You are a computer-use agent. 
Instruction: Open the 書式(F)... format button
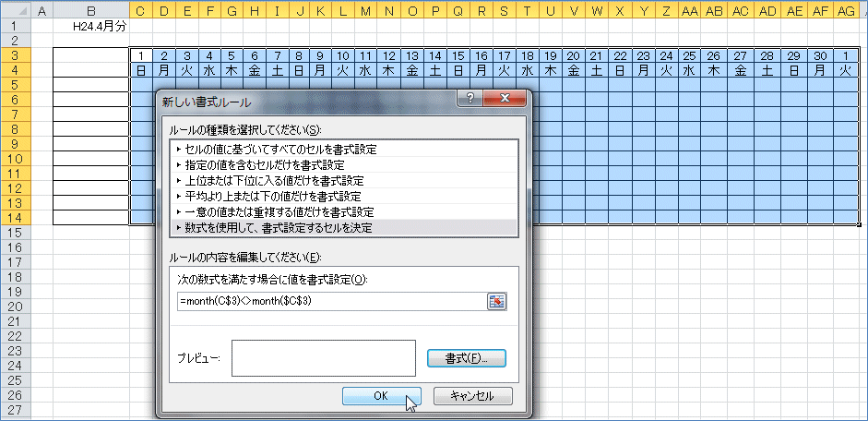(467, 358)
